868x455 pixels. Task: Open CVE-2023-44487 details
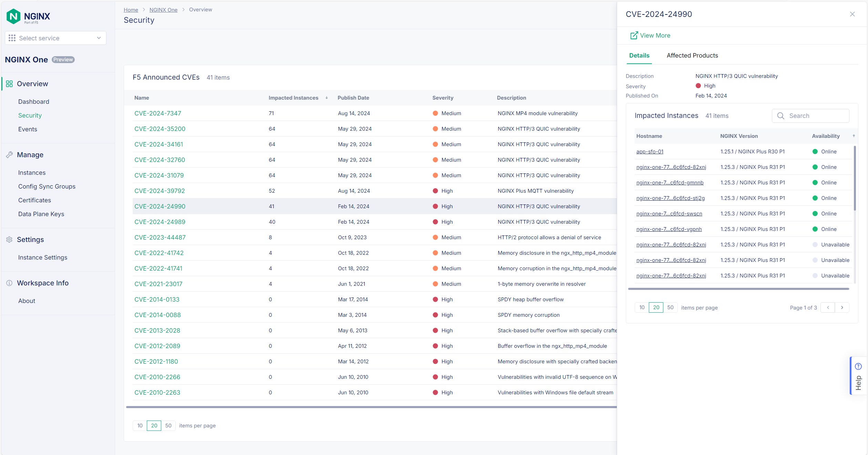tap(160, 237)
